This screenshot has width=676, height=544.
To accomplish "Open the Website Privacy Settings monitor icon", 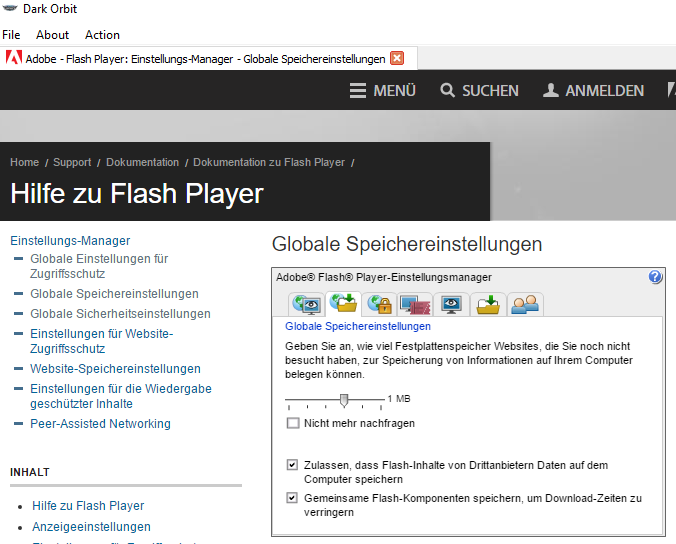I will 451,304.
